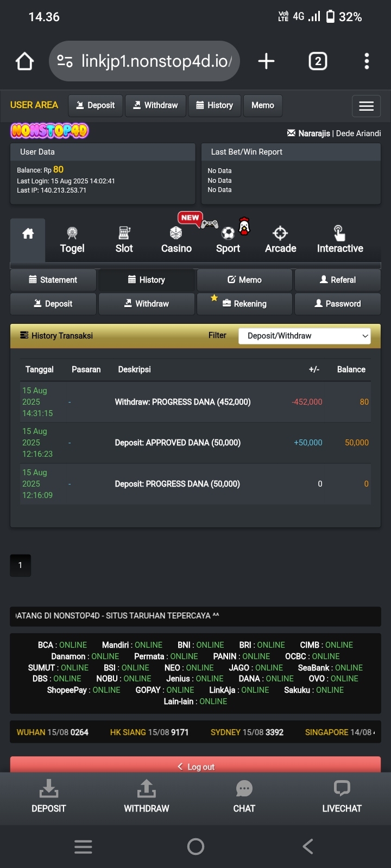The image size is (391, 868).
Task: Tap the browser address bar URL
Action: 156,61
